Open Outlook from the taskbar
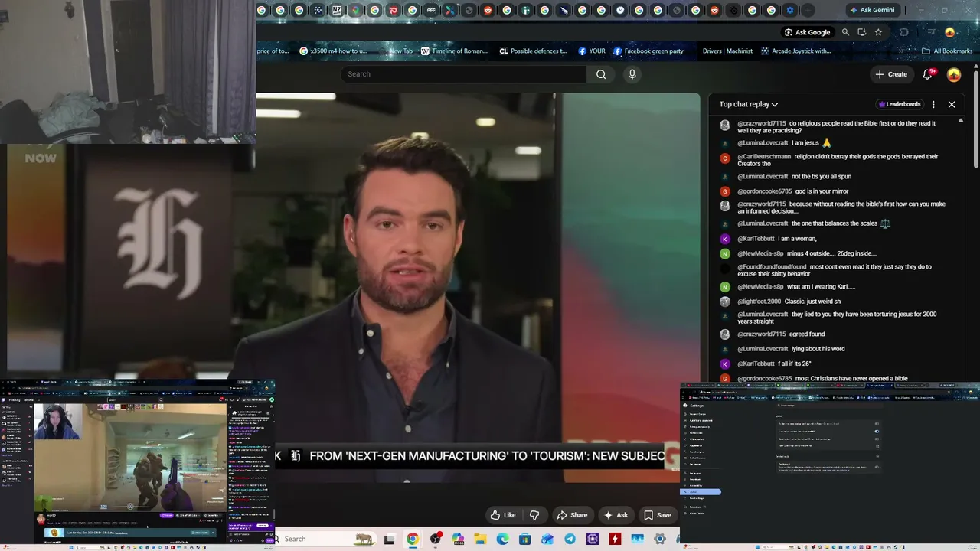 pos(547,539)
